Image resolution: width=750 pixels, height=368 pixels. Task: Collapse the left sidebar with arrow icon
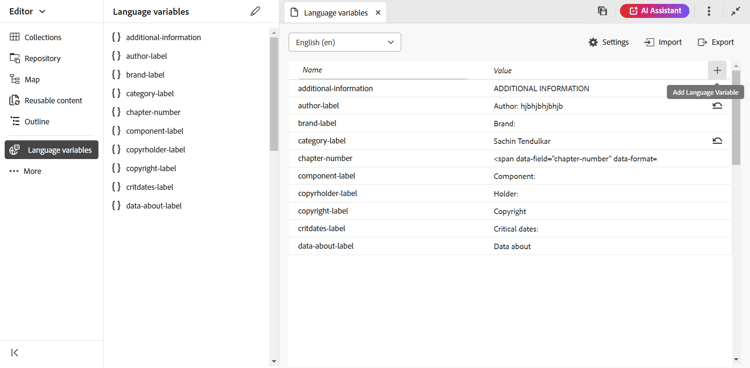14,353
